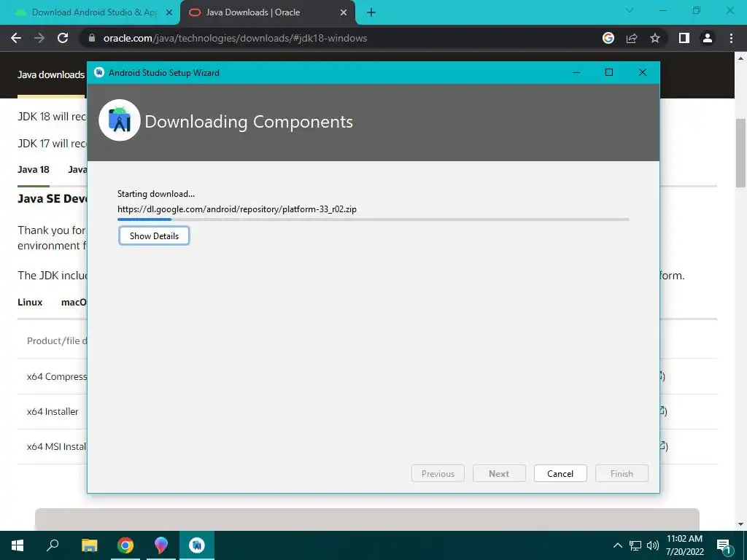Viewport: 747px width, 560px height.
Task: Open the Chrome side panel
Action: pos(684,38)
